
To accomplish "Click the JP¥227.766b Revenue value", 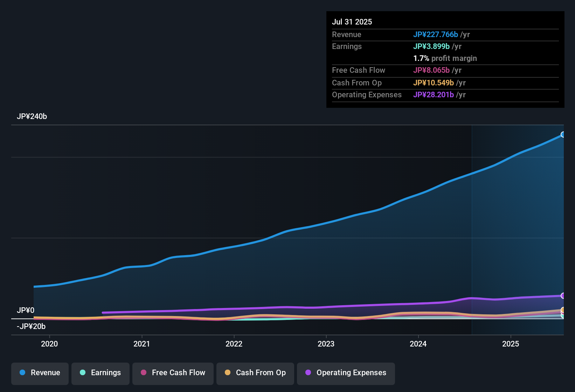I will (x=436, y=35).
